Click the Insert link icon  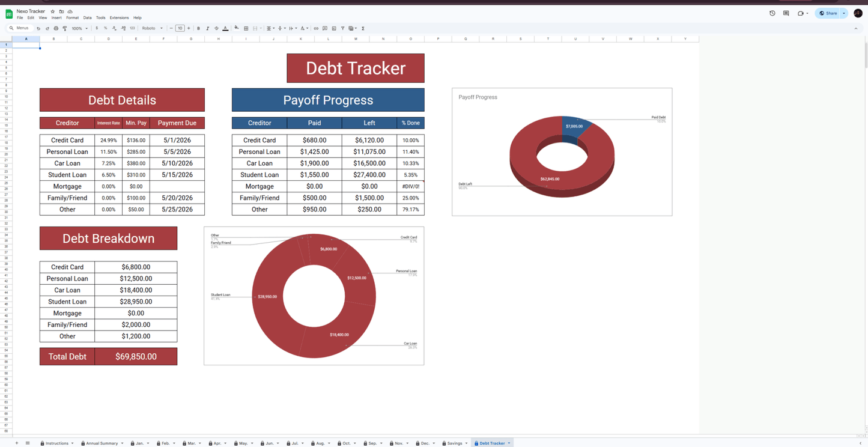click(x=316, y=28)
